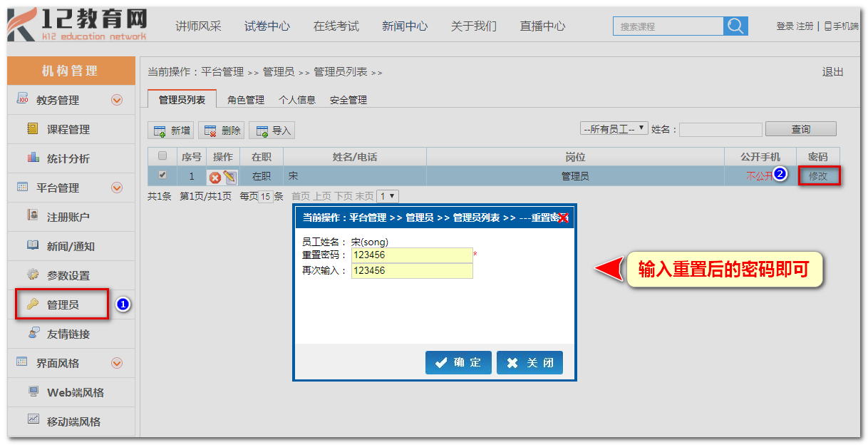The height and width of the screenshot is (445, 868).
Task: Open the page number dropdown
Action: pos(388,196)
